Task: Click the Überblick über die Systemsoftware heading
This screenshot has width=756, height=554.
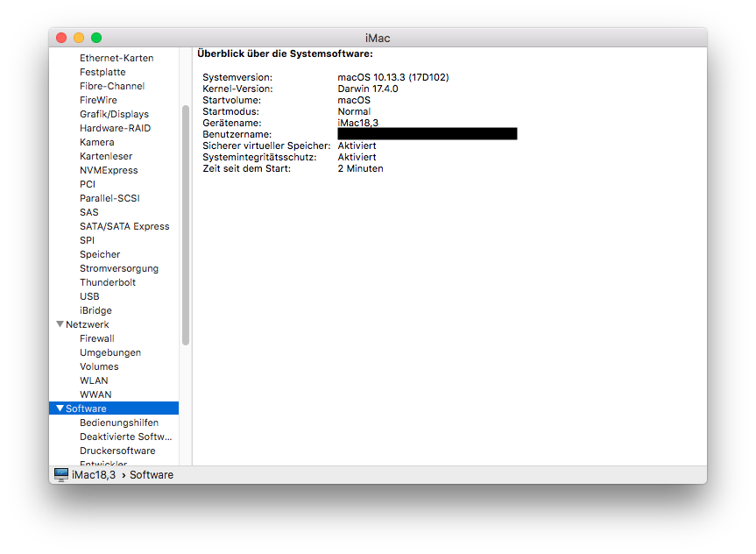Action: 285,53
